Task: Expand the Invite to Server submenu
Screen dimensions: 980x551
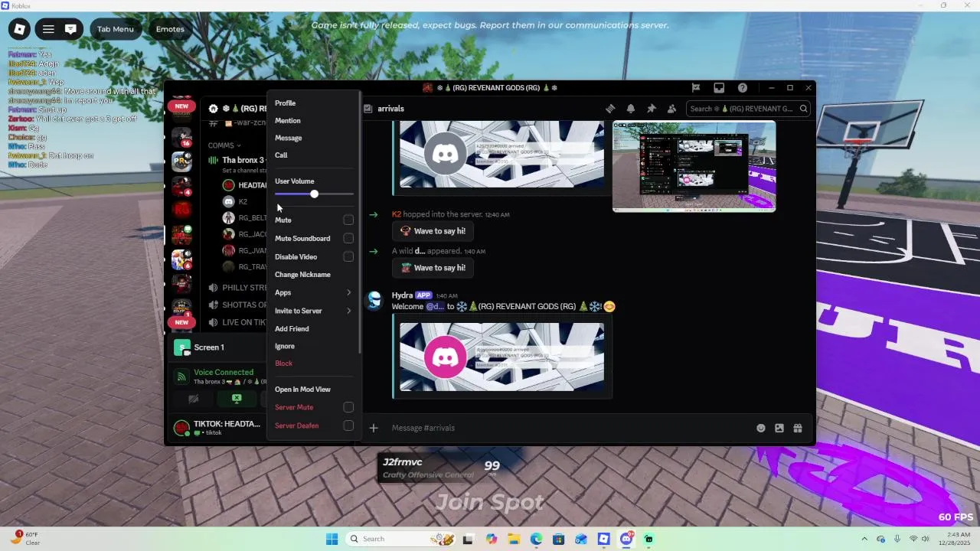Action: [x=314, y=311]
